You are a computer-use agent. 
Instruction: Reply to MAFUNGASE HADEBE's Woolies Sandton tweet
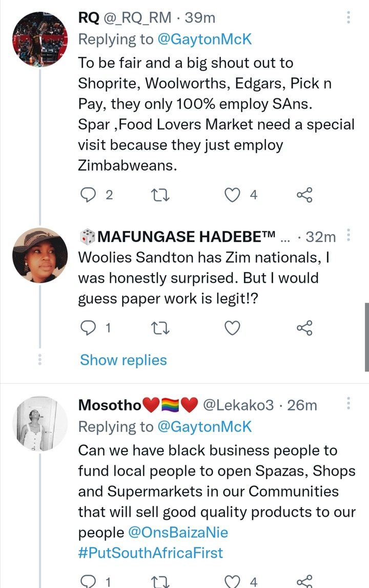(x=89, y=328)
